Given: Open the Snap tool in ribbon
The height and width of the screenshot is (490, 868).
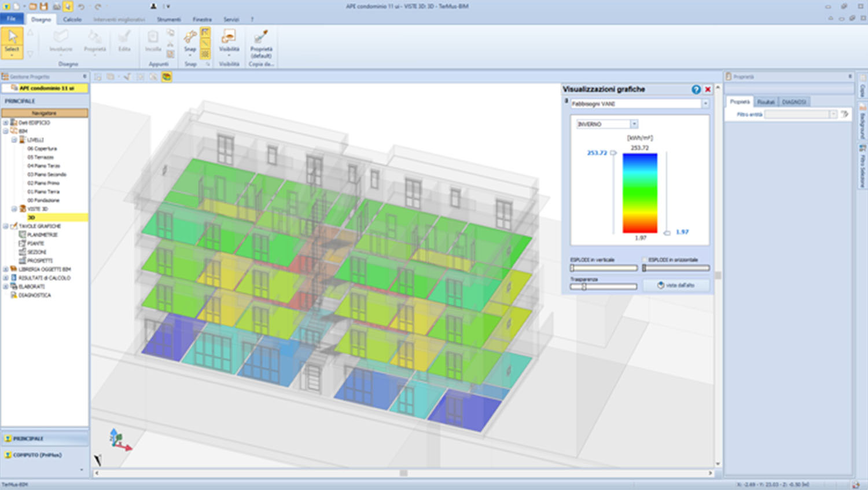Looking at the screenshot, I should (x=190, y=41).
